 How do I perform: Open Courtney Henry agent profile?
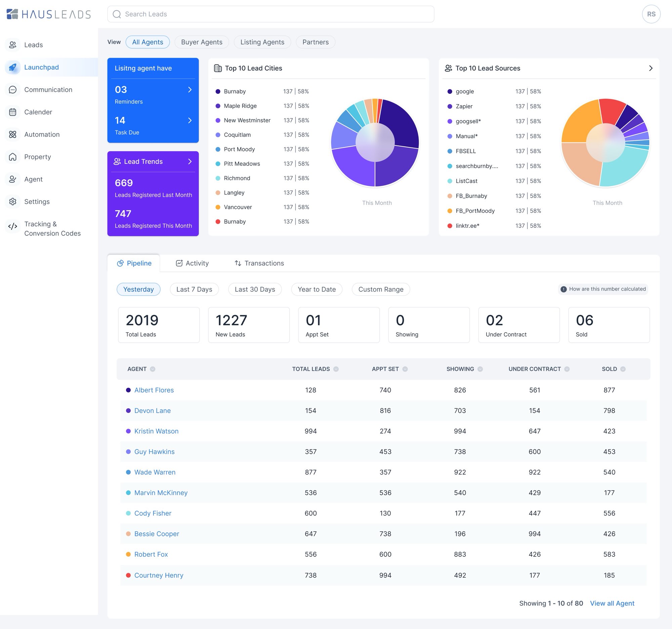coord(159,575)
